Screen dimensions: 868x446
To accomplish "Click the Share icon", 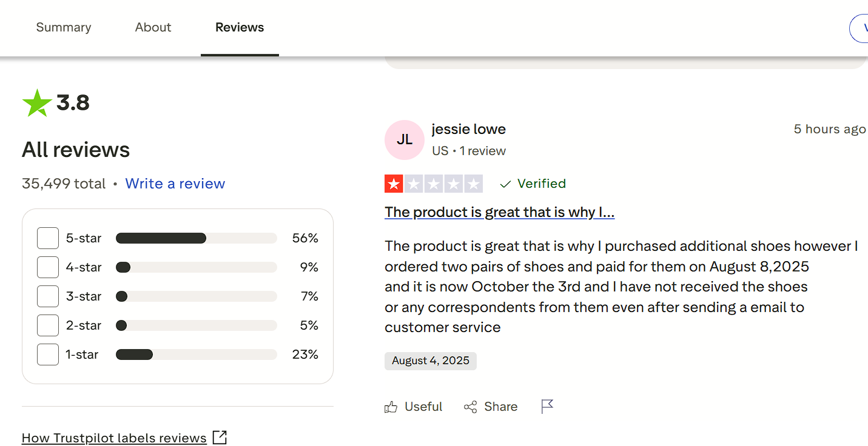I will pyautogui.click(x=470, y=407).
